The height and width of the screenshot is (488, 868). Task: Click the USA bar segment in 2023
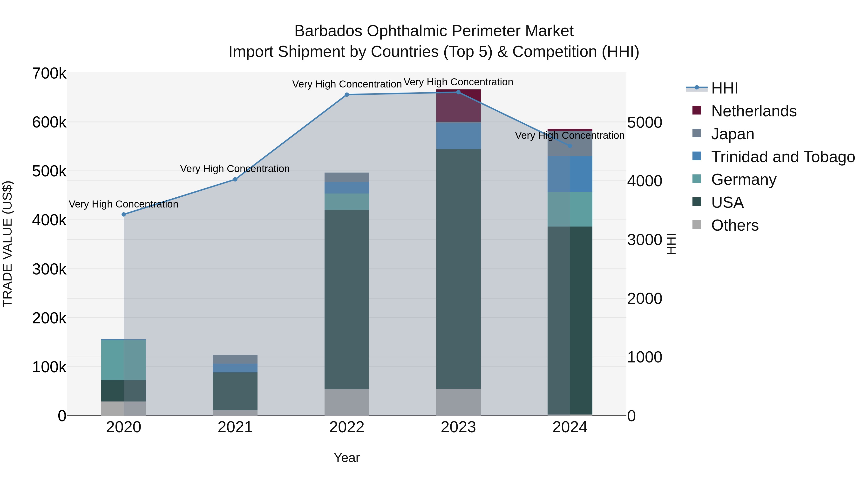(x=458, y=269)
